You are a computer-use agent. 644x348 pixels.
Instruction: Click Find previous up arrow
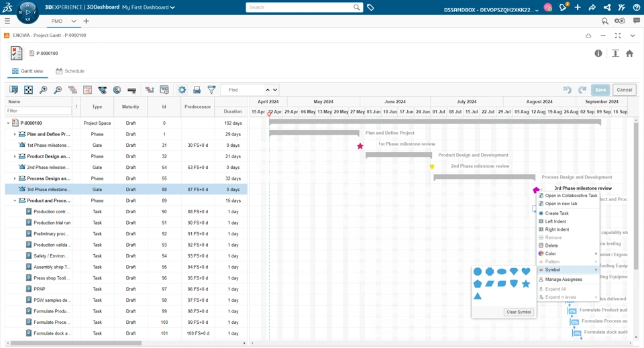268,90
